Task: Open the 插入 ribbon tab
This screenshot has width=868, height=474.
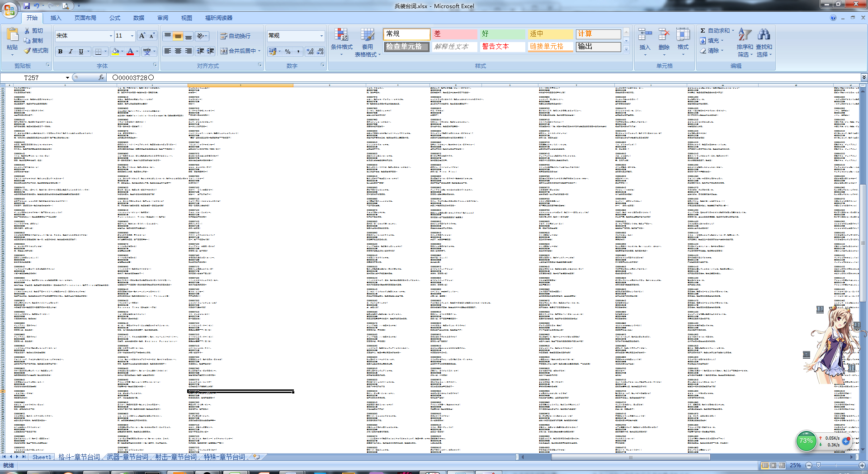Action: (x=56, y=18)
